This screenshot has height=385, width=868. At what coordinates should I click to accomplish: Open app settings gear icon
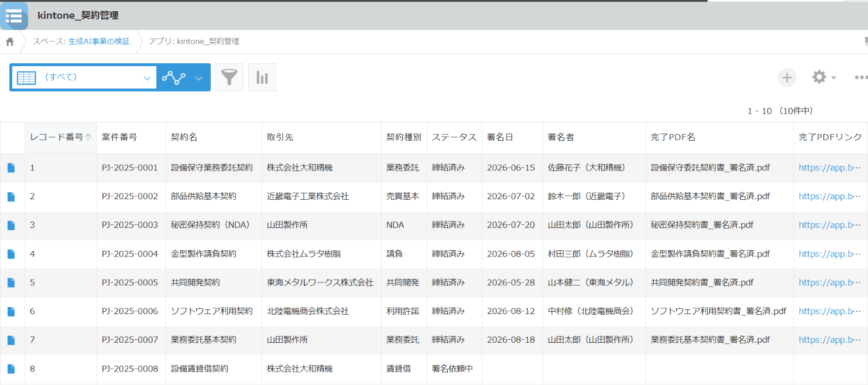pos(819,77)
